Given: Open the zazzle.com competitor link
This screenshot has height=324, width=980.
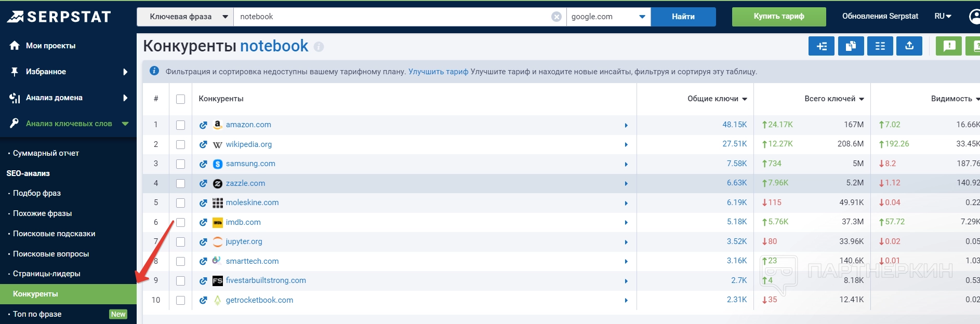Looking at the screenshot, I should coord(245,183).
